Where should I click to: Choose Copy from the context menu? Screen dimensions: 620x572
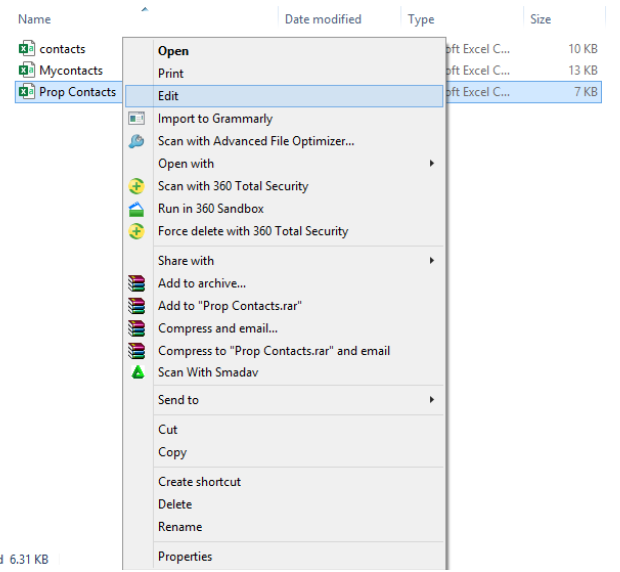[x=284, y=452]
